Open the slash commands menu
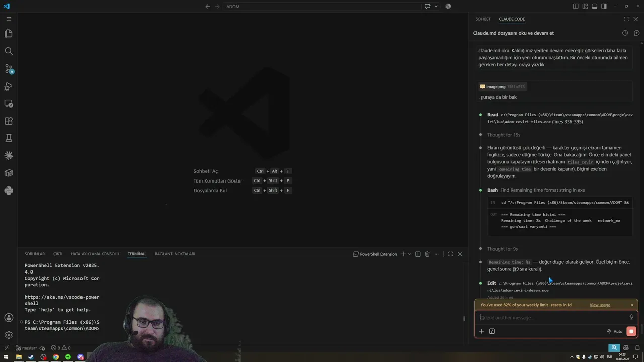Viewport: 644px width, 362px height. [492, 331]
